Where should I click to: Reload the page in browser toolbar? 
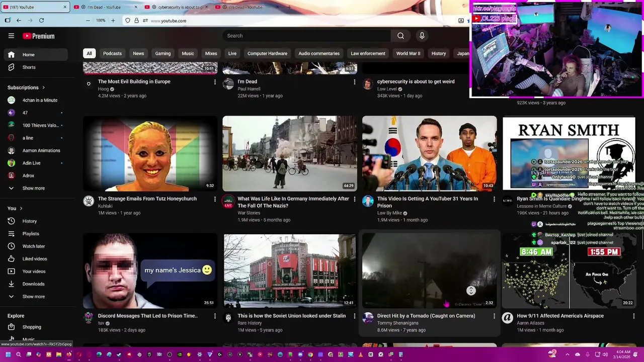pos(41,20)
